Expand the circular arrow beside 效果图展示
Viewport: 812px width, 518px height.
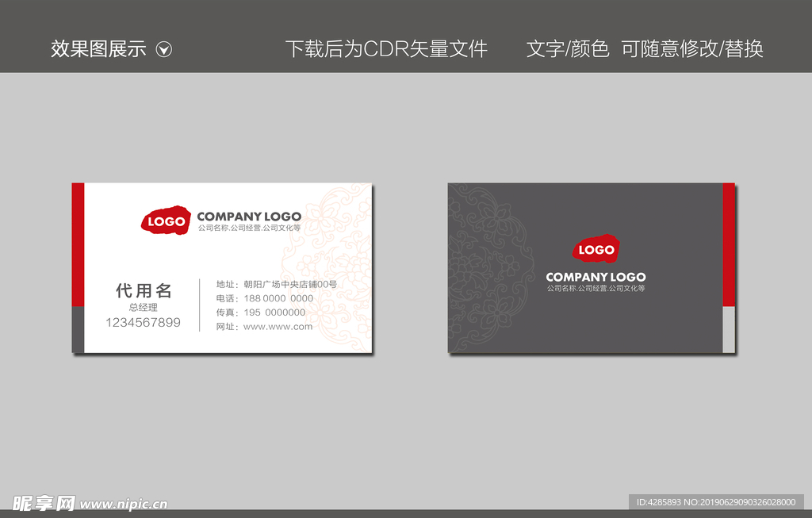point(164,48)
